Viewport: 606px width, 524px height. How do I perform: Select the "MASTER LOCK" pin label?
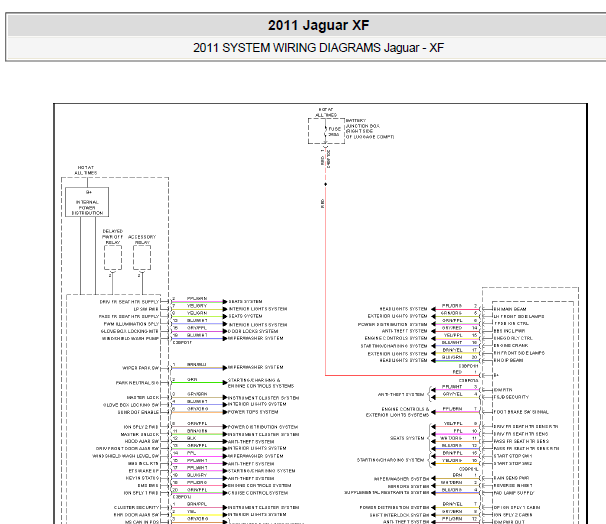pyautogui.click(x=143, y=397)
